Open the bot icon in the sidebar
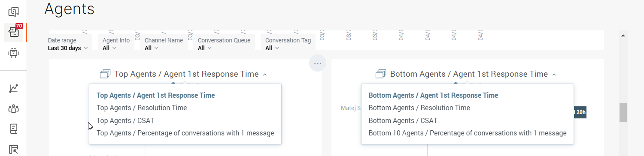The width and height of the screenshot is (644, 156). point(13,53)
